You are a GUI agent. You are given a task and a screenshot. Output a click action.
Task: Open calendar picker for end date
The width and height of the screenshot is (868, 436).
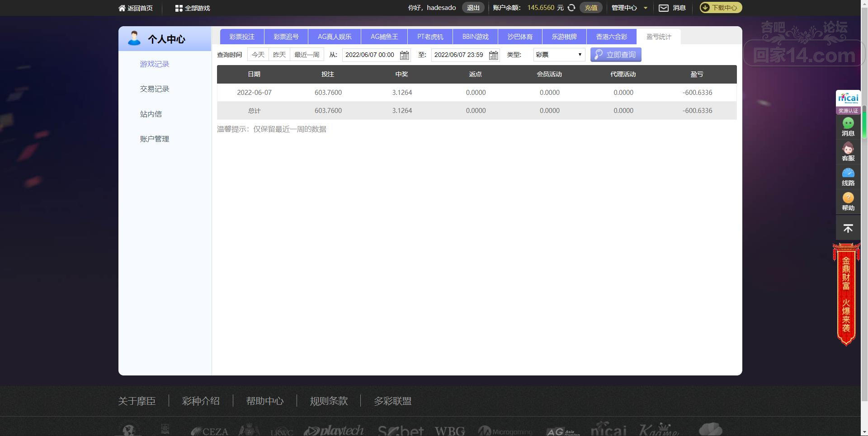pyautogui.click(x=494, y=55)
